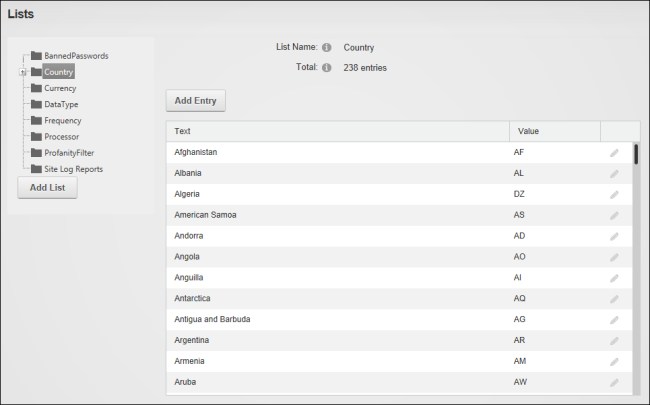This screenshot has width=650, height=405.
Task: Click the Currency folder icon
Action: click(x=36, y=88)
